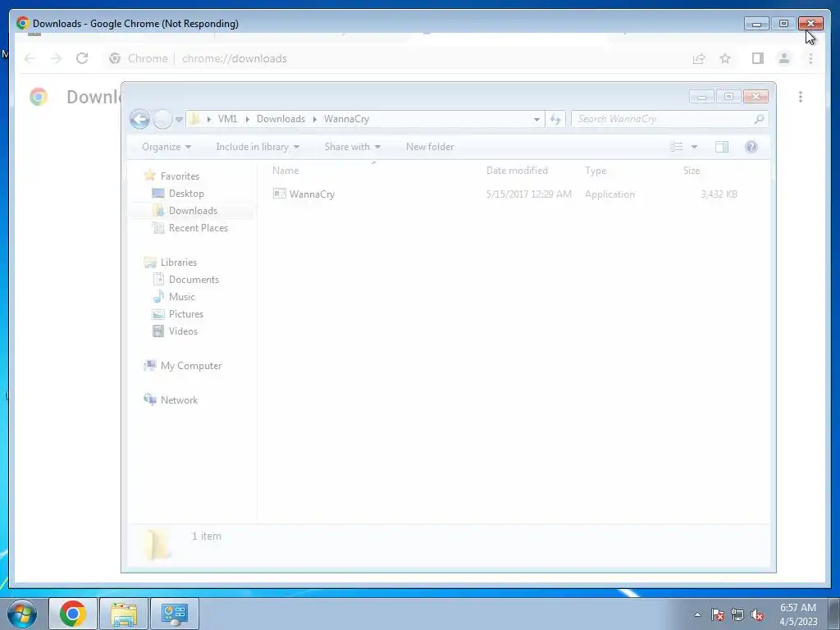Screen dimensions: 840x630
Task: Create a New folder
Action: (x=430, y=147)
